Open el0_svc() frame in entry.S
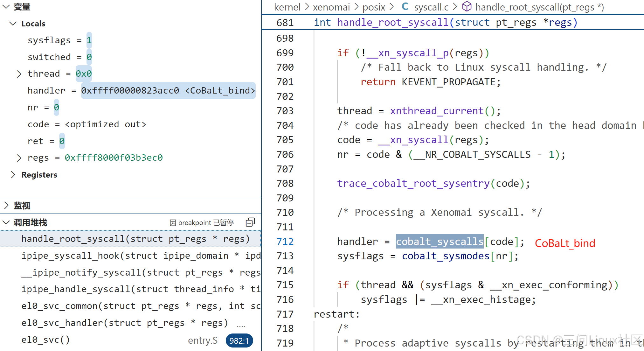The height and width of the screenshot is (351, 644). tap(45, 340)
